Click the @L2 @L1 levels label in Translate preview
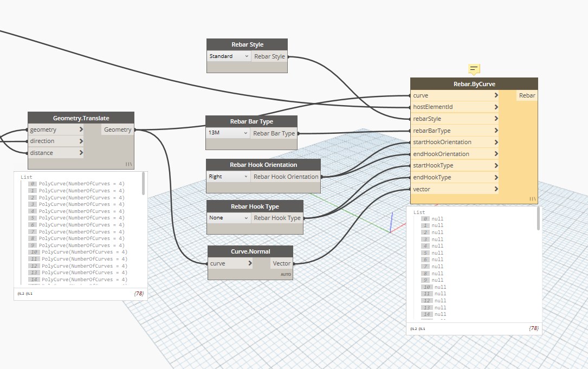This screenshot has height=369, width=588. tap(25, 294)
